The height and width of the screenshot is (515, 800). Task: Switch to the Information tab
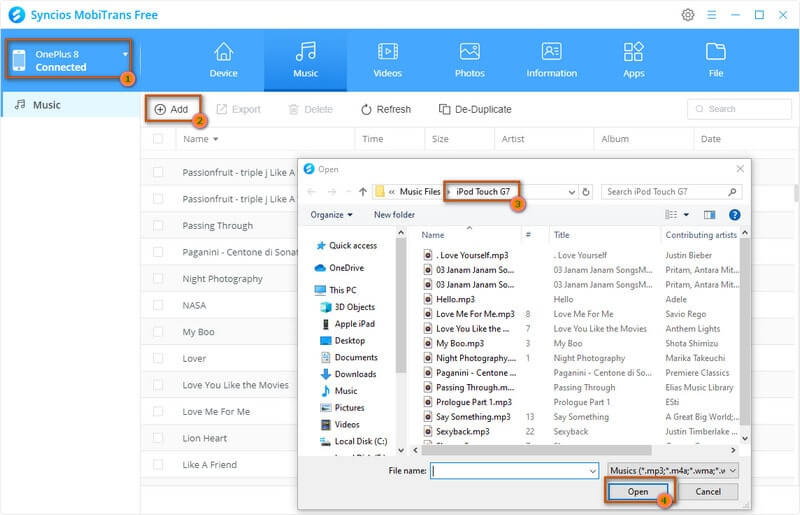click(552, 60)
